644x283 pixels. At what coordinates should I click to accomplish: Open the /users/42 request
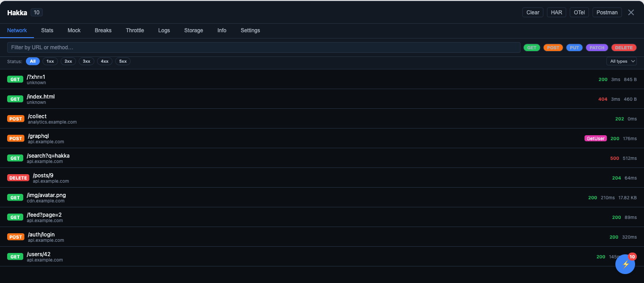point(322,257)
